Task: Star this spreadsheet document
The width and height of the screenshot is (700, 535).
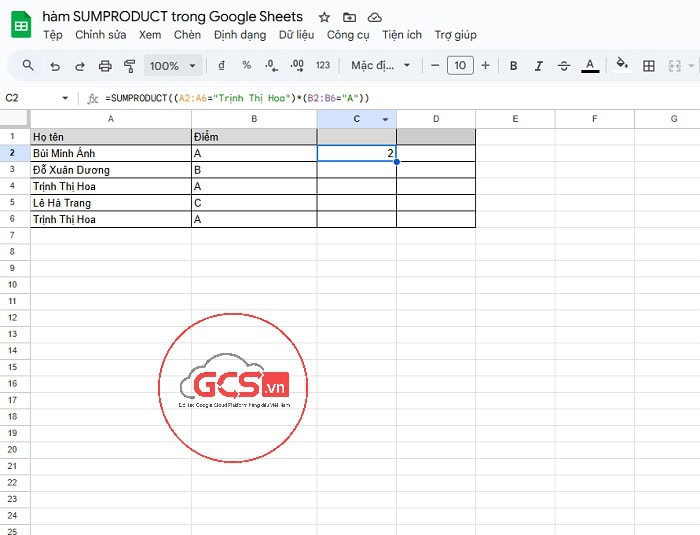Action: click(324, 18)
